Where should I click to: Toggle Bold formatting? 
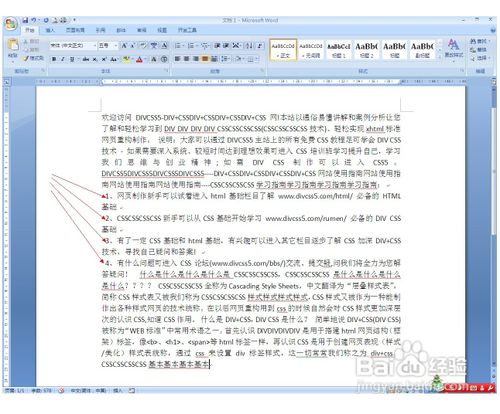pyautogui.click(x=54, y=59)
